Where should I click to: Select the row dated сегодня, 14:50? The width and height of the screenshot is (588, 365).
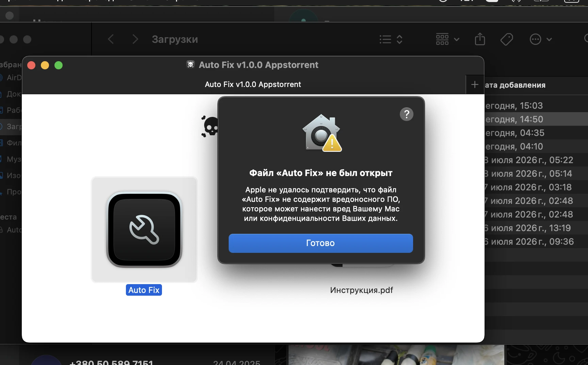[536, 119]
